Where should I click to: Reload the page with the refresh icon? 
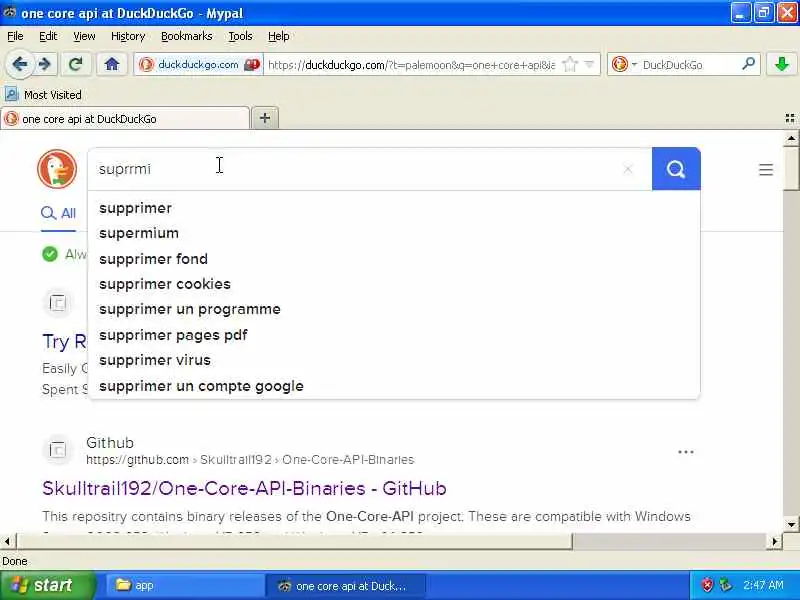tap(76, 64)
